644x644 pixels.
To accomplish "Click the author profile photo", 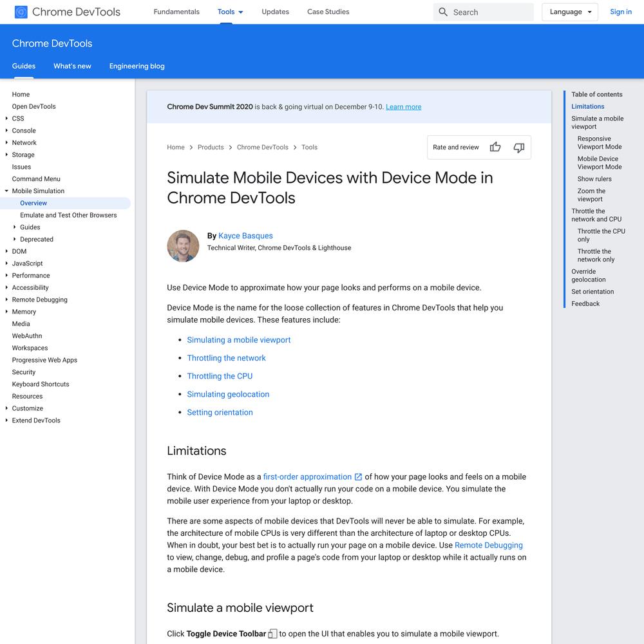I will (183, 246).
